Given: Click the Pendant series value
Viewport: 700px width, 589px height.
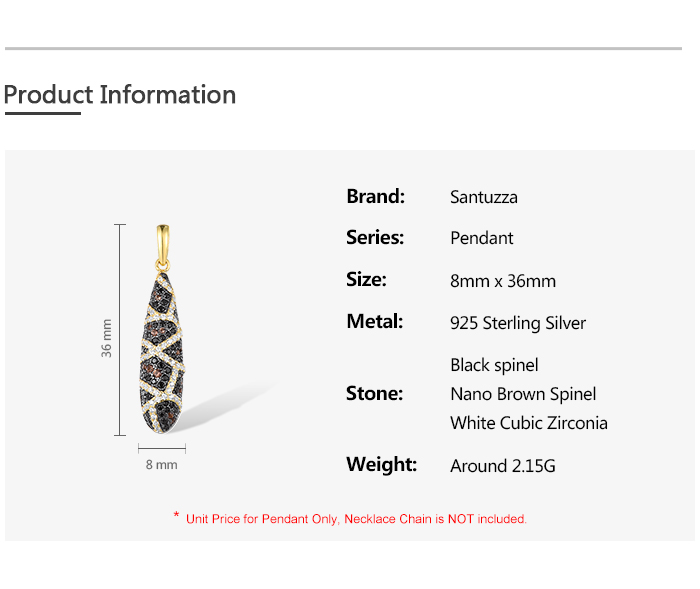Looking at the screenshot, I should (x=482, y=238).
